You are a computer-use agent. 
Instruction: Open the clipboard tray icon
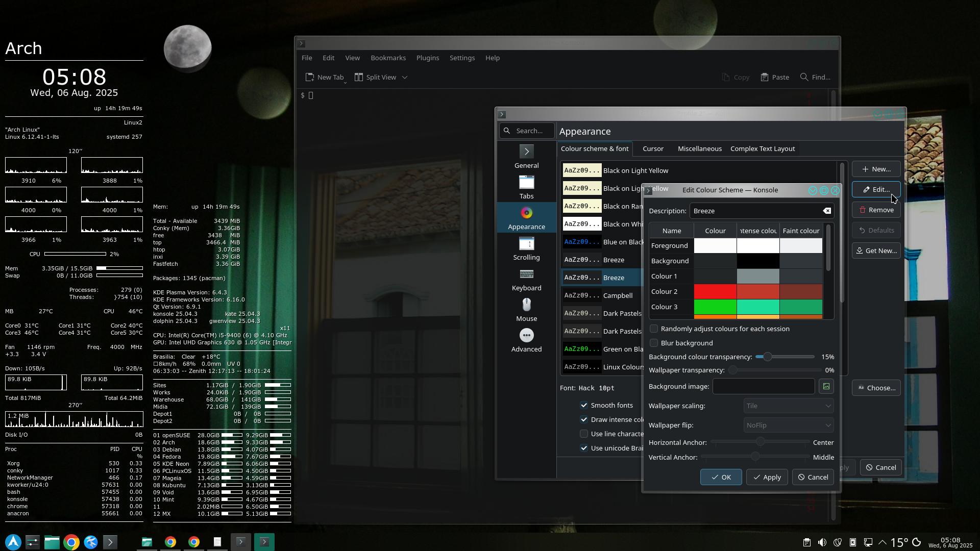(806, 542)
